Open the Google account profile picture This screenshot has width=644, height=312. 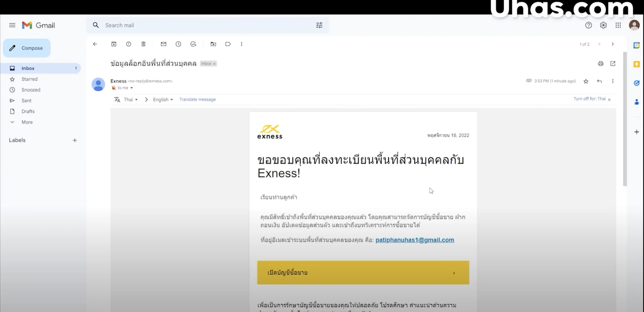pos(634,25)
